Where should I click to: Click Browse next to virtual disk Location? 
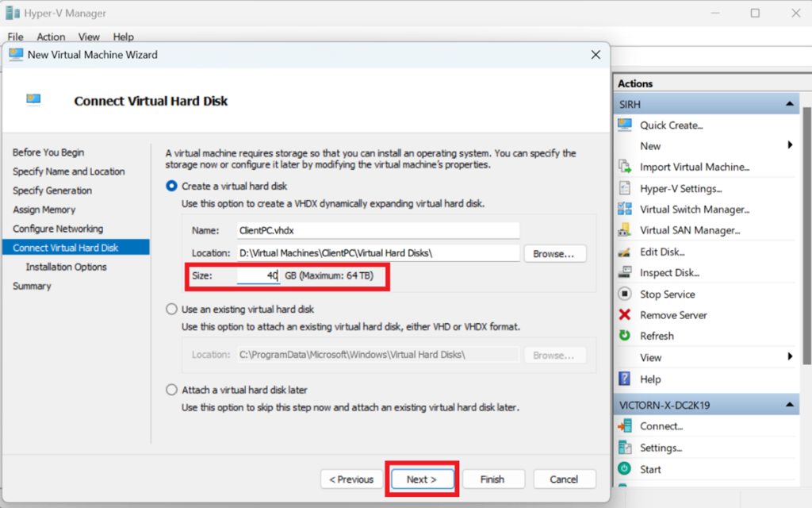554,253
